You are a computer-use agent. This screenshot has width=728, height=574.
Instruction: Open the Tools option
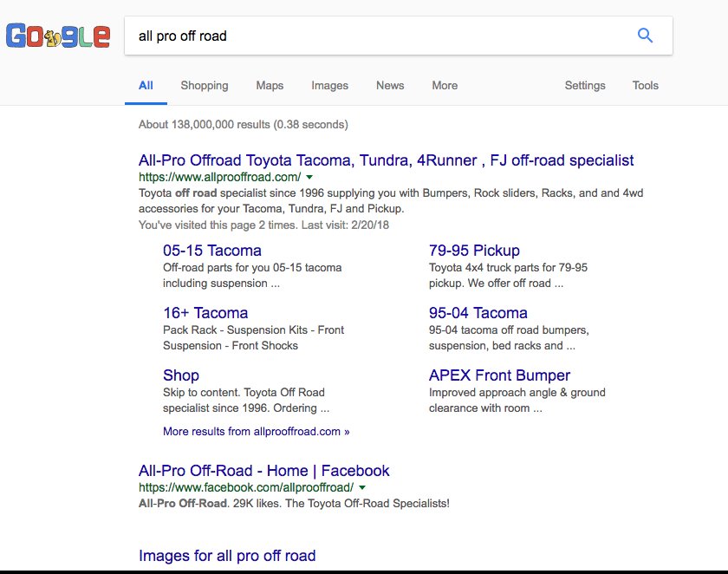(x=646, y=86)
